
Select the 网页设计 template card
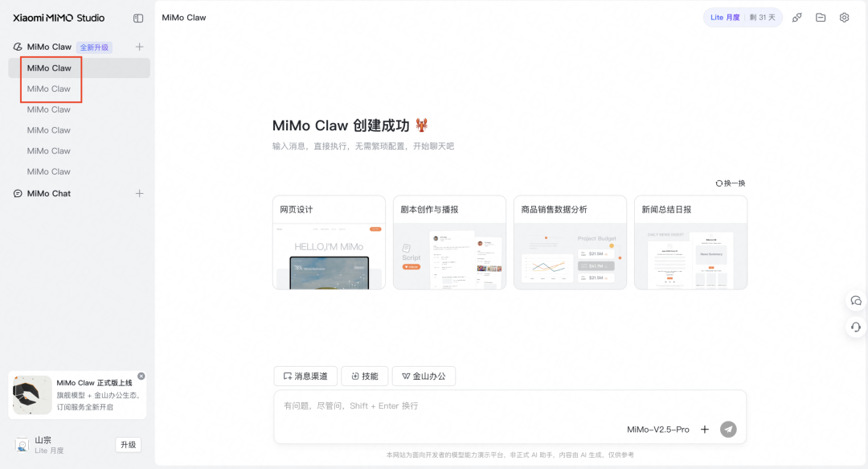tap(329, 242)
